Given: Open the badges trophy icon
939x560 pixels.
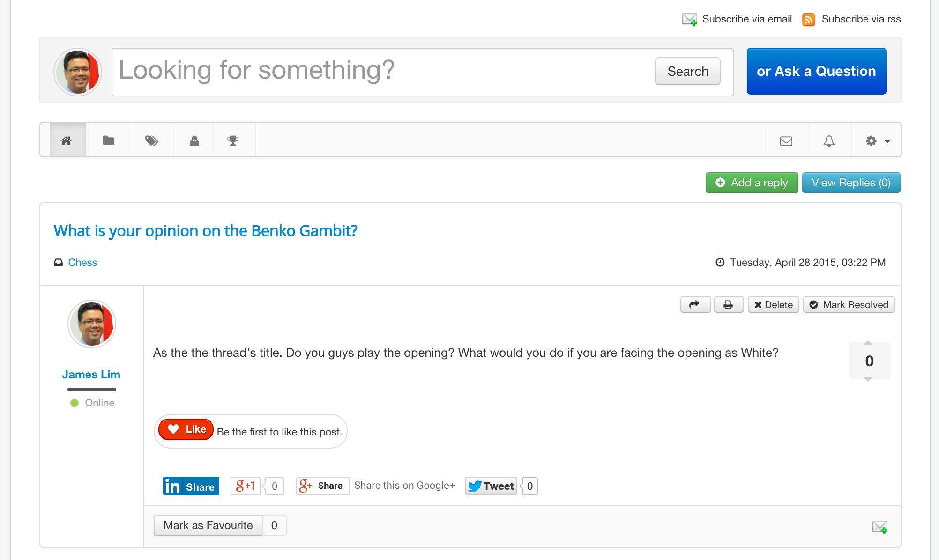Looking at the screenshot, I should [233, 140].
